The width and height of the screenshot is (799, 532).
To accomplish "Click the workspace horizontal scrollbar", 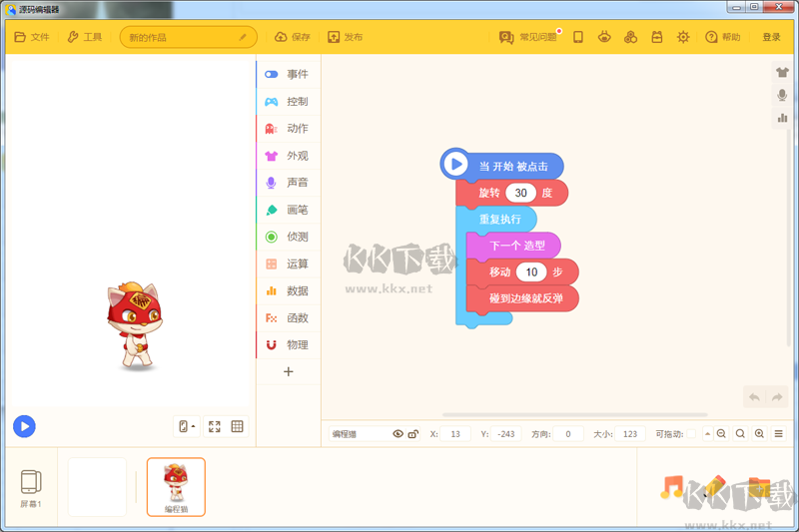I will pos(575,415).
